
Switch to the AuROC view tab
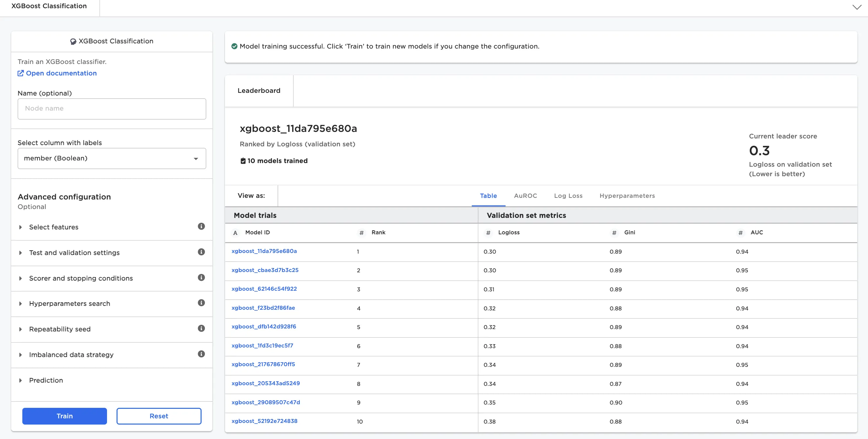point(525,196)
